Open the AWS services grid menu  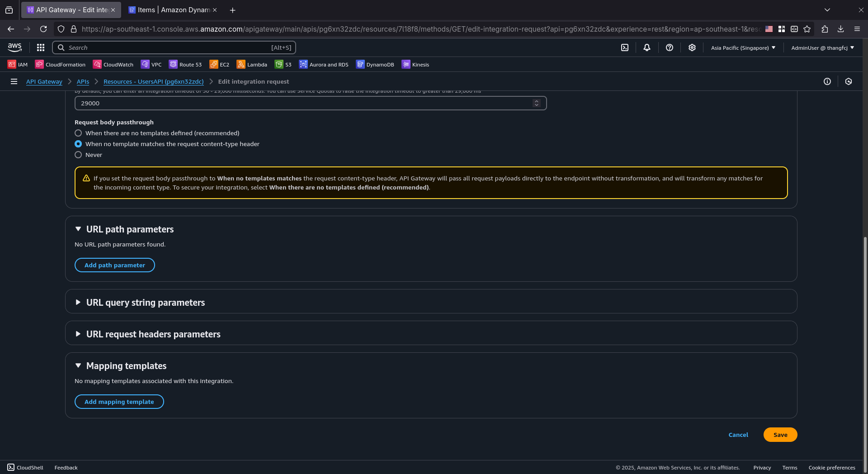click(x=41, y=47)
